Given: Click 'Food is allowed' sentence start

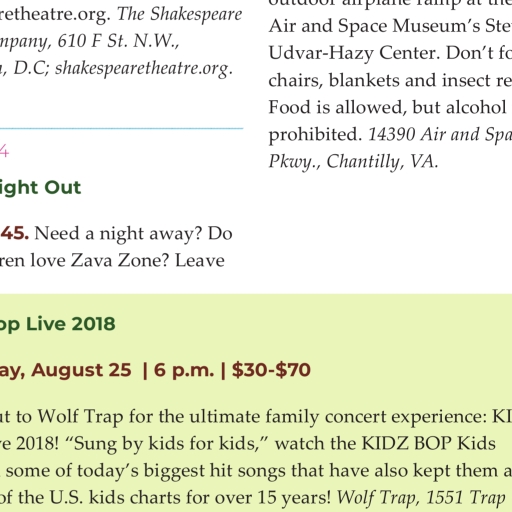Looking at the screenshot, I should click(x=338, y=107).
